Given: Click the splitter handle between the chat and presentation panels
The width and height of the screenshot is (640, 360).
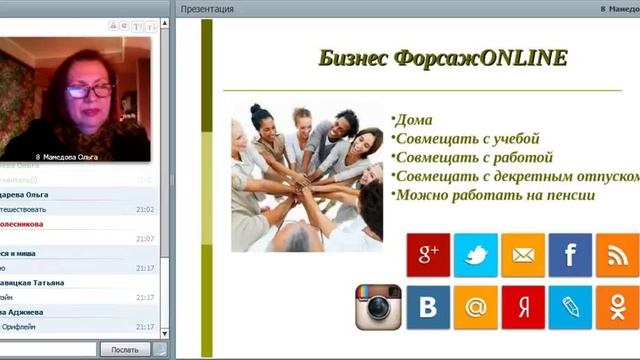Looking at the screenshot, I should (172, 180).
